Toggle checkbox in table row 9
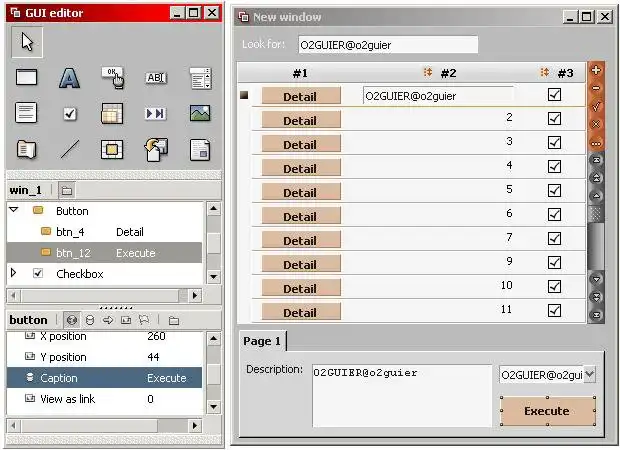 [554, 262]
